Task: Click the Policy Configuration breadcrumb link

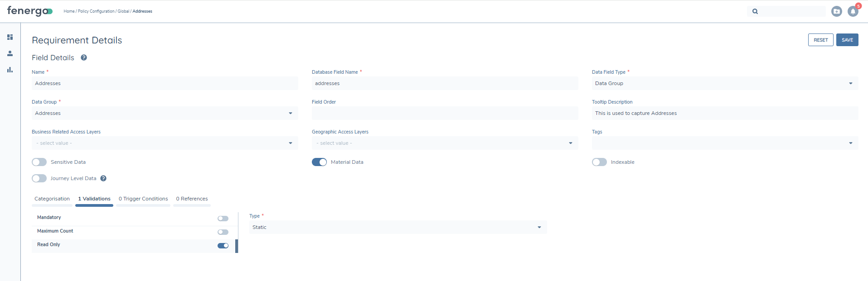Action: [x=96, y=11]
